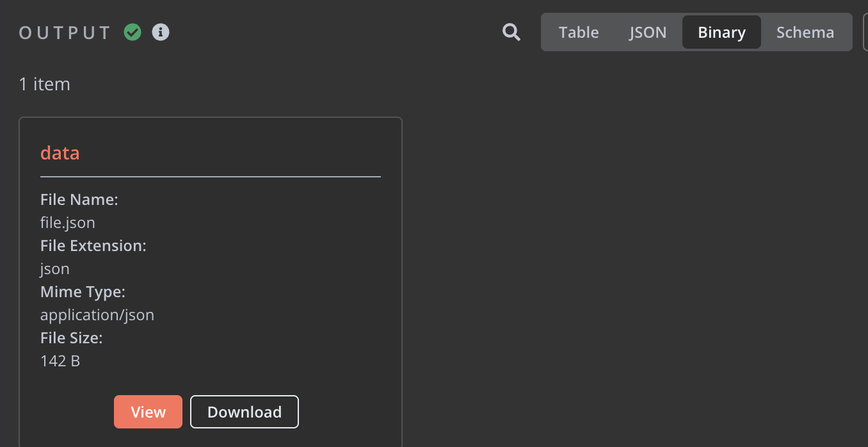Click the 142 B file size value

coord(60,361)
